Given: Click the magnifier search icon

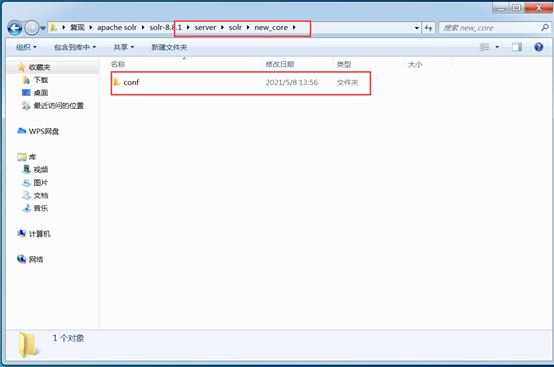Looking at the screenshot, I should (x=545, y=28).
